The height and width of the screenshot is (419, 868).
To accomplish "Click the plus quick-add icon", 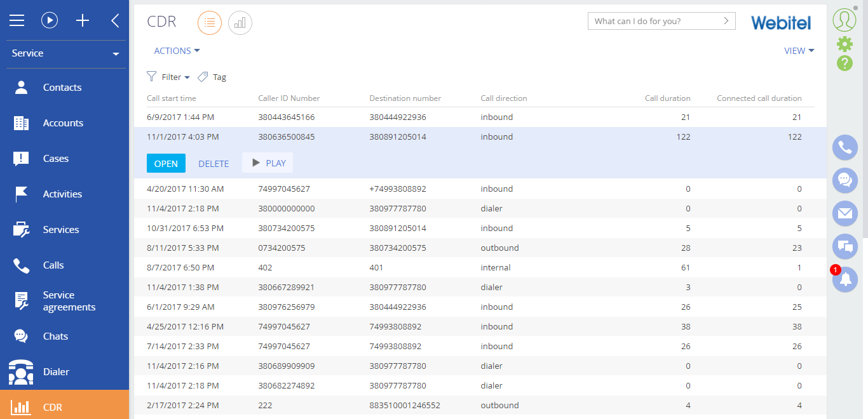I will (83, 20).
